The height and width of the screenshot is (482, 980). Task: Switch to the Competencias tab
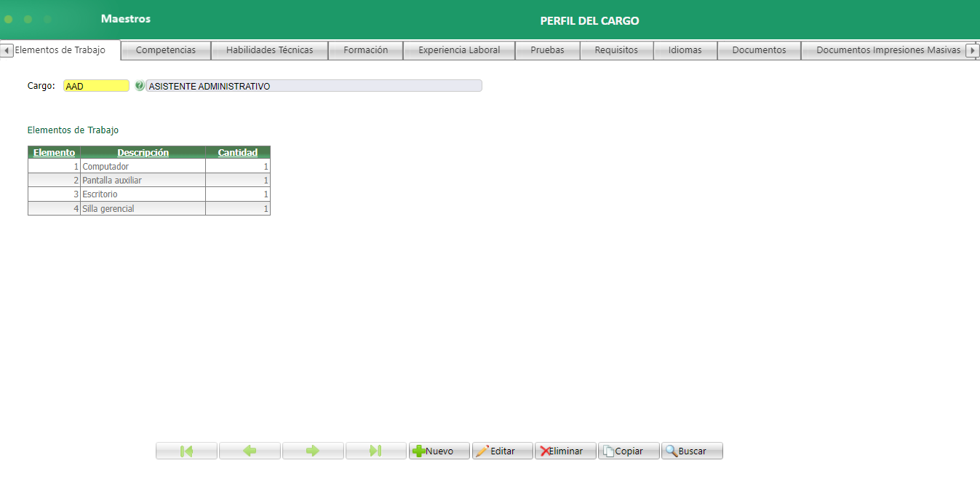[166, 50]
